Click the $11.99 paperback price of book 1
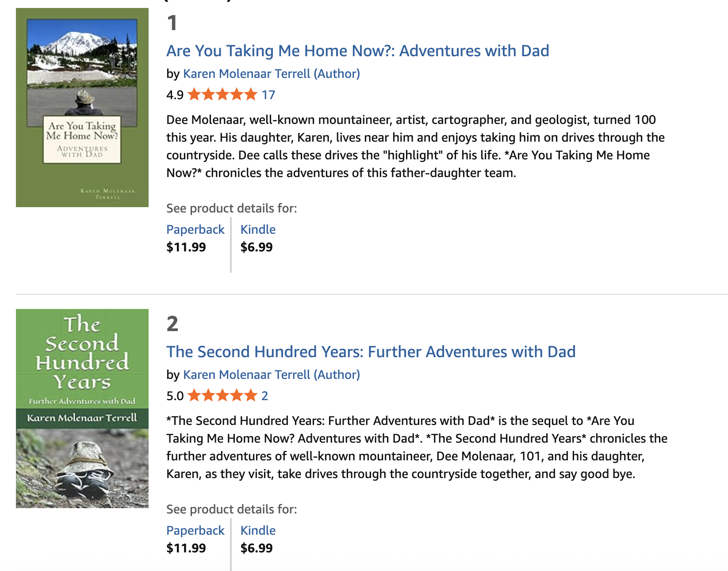 click(186, 247)
